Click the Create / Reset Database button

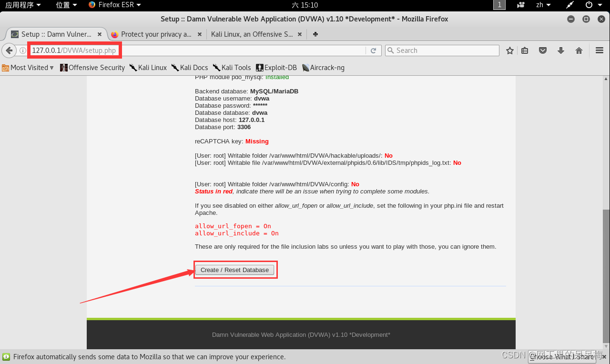tap(234, 270)
